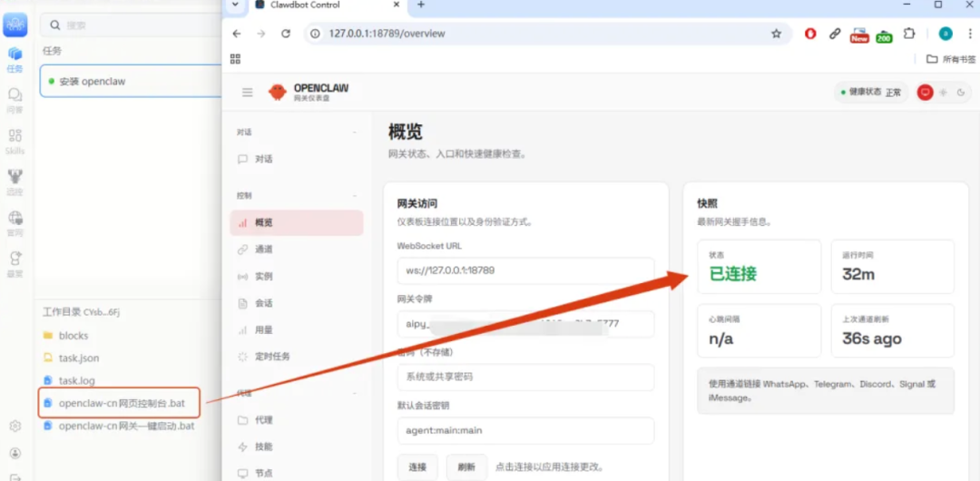Click the app logo at top of left sidebar
980x481 pixels.
(x=15, y=25)
